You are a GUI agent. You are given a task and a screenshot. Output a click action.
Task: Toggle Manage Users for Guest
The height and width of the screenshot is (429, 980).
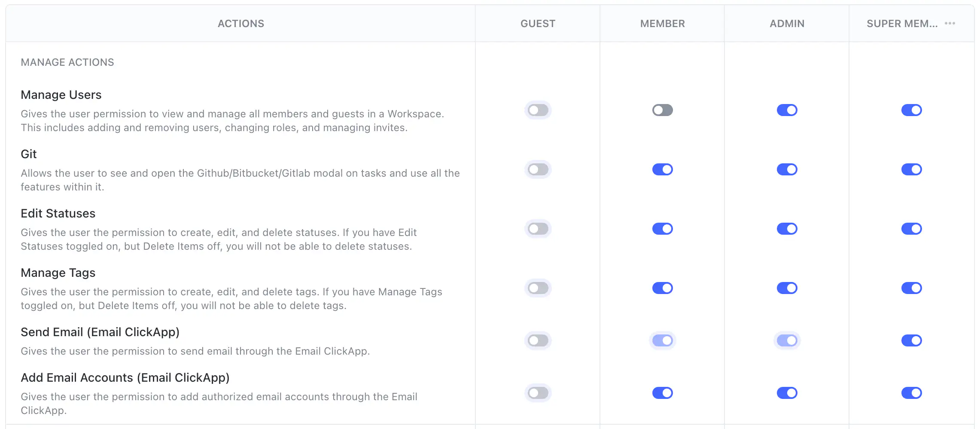538,110
